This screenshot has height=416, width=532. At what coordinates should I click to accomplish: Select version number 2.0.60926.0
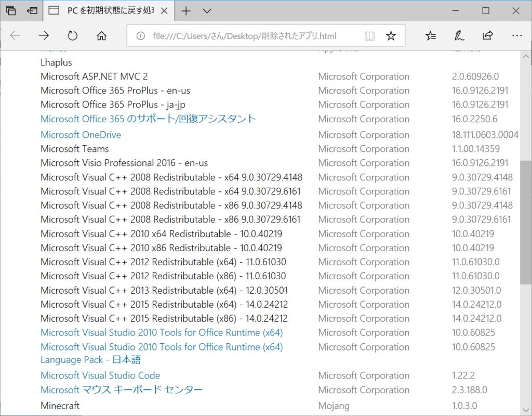tap(475, 76)
